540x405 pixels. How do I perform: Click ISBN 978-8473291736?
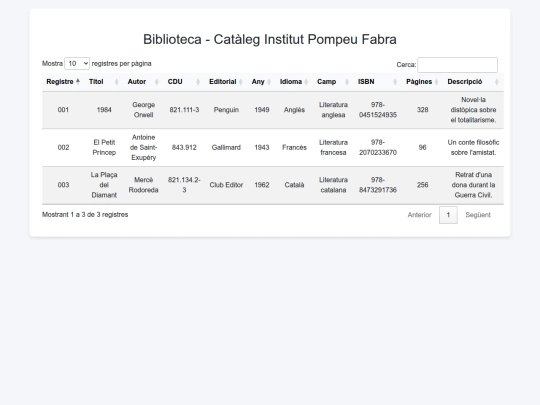coord(377,185)
